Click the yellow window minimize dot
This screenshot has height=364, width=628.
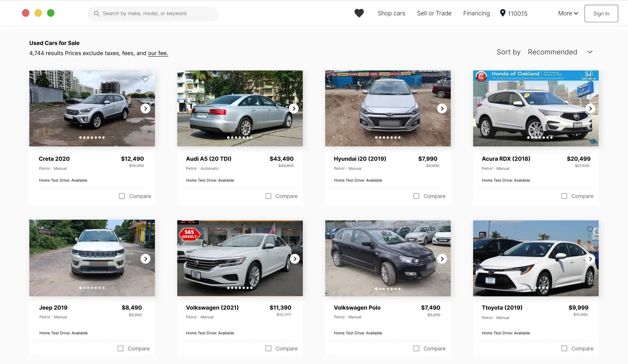tap(38, 13)
